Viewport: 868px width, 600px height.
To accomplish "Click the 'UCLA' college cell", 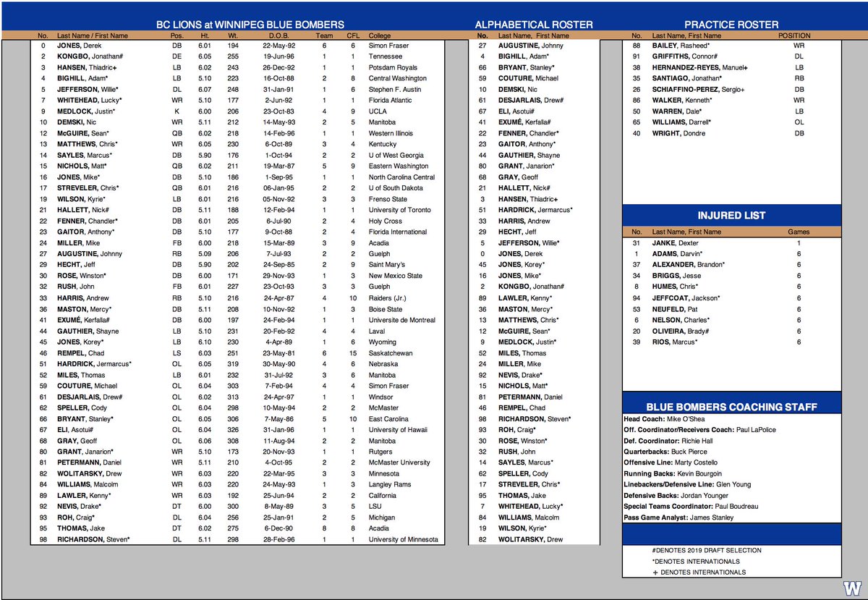I will 377,111.
